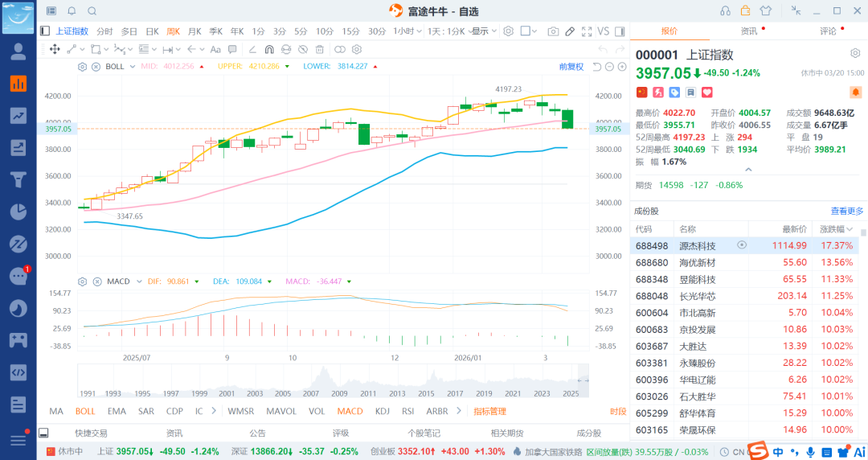
Task: Sort by 涨跌幅 column header
Action: [x=836, y=229]
